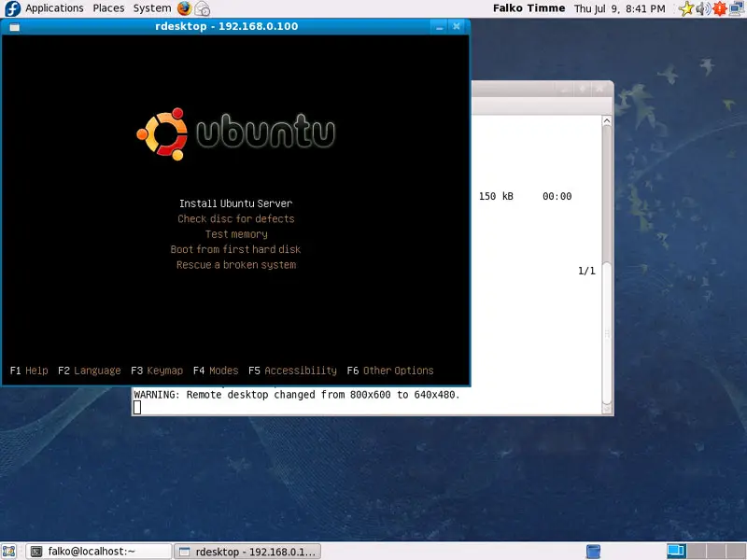Click the red update alert icon
Screen dimensions: 747x560
719,8
